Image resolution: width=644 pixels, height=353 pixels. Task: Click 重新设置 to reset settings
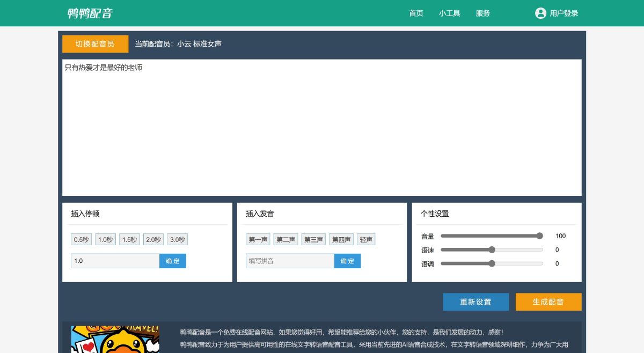pyautogui.click(x=475, y=301)
